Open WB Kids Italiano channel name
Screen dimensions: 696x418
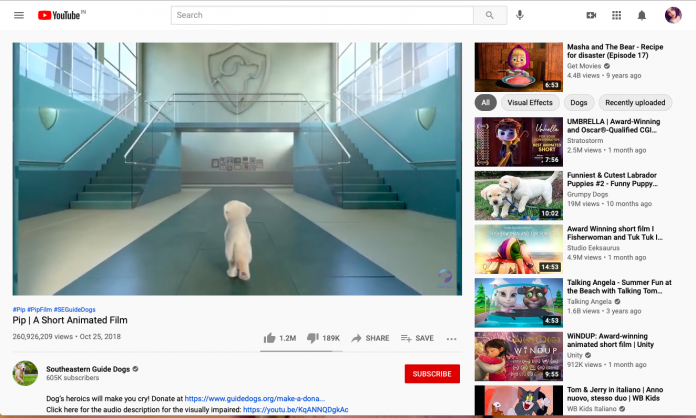(x=592, y=408)
